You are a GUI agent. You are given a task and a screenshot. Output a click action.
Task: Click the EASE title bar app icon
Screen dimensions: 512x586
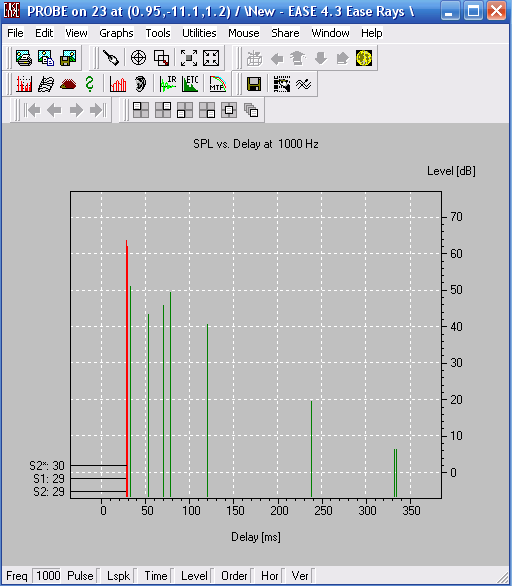[x=12, y=11]
